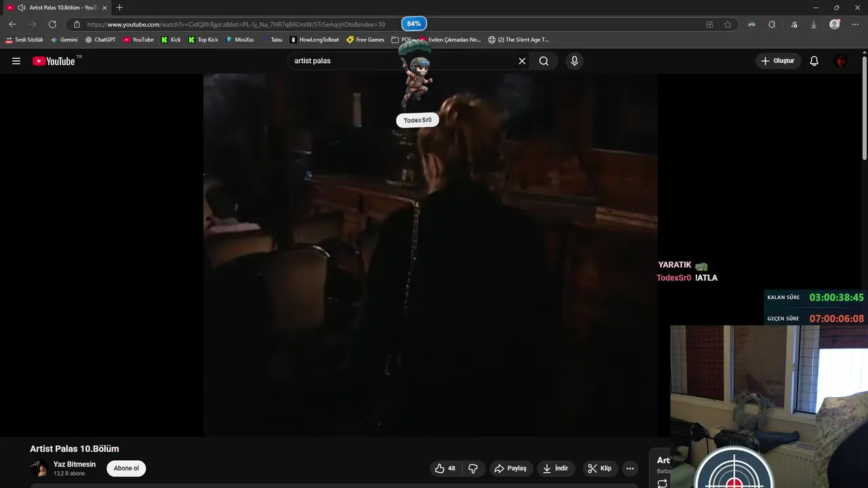The image size is (868, 488).
Task: Click the page vertical scrollbar
Action: (864, 108)
